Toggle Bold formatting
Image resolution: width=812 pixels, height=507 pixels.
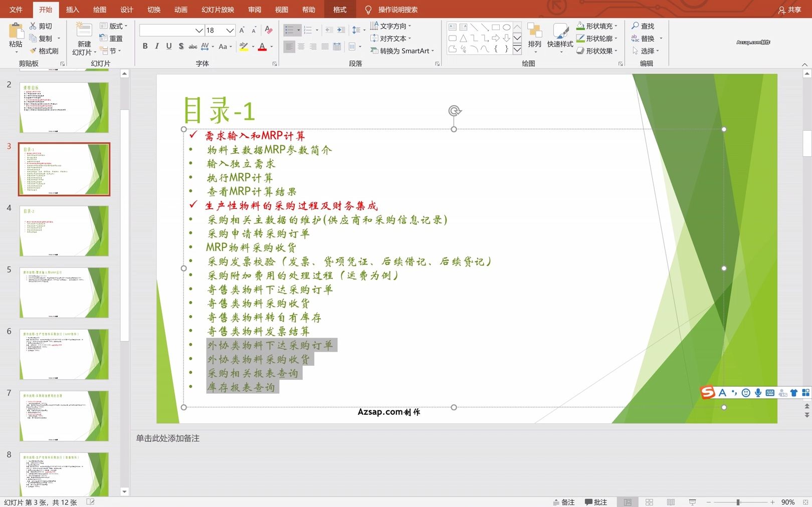(145, 46)
